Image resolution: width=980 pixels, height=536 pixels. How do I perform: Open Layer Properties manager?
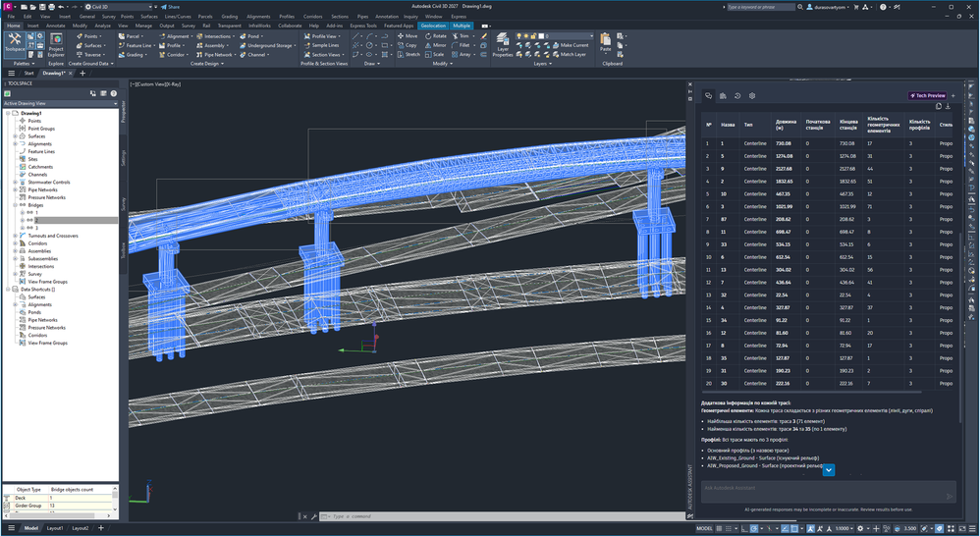503,45
